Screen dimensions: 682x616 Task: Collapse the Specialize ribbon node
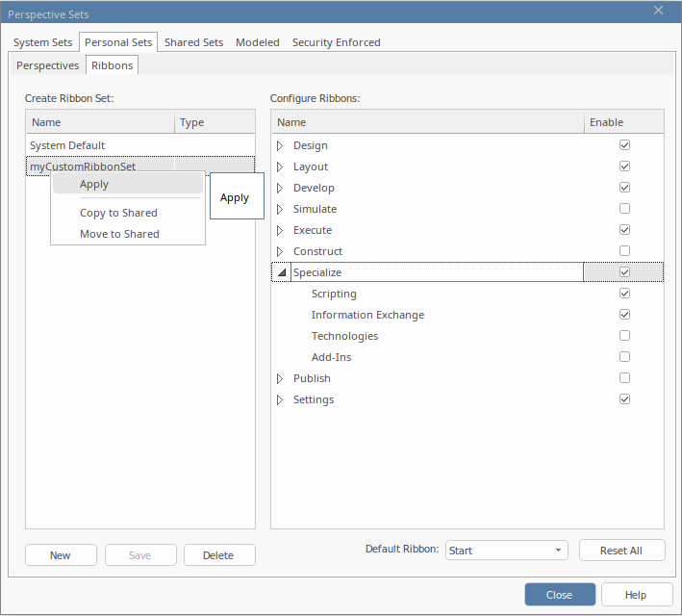pyautogui.click(x=281, y=273)
